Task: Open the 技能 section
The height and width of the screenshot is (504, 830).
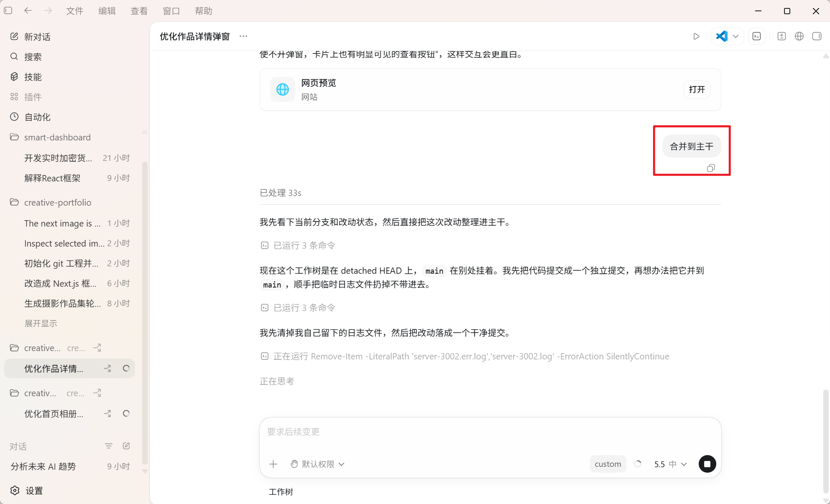Action: tap(70, 77)
